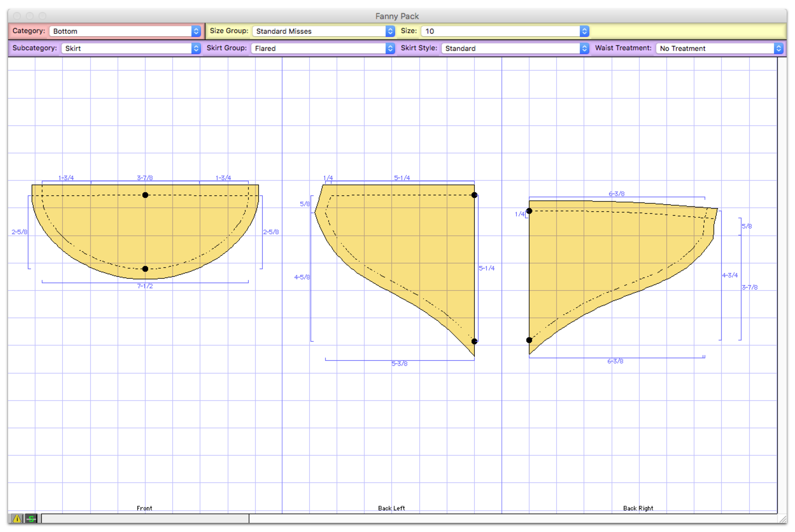795x532 pixels.
Task: Click the status bar message field
Action: pyautogui.click(x=145, y=518)
